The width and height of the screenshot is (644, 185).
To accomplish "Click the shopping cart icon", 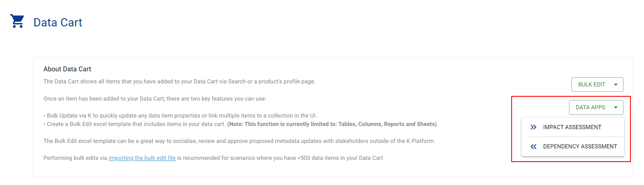I will click(x=17, y=21).
